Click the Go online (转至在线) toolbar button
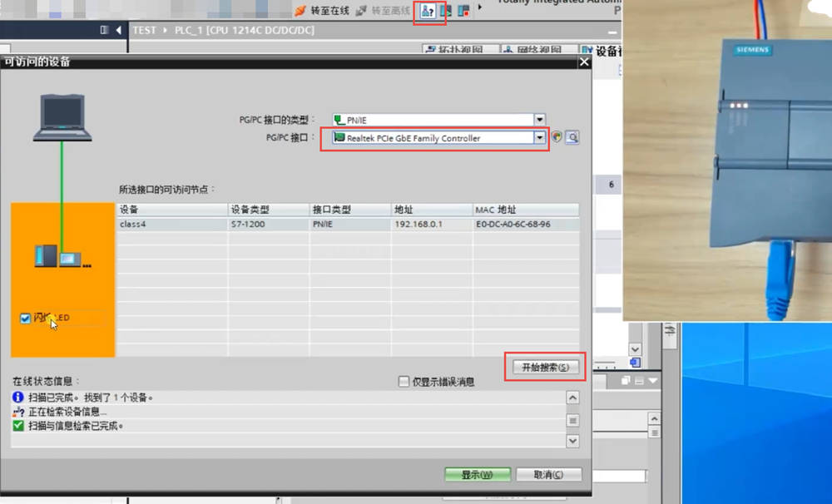Image resolution: width=832 pixels, height=504 pixels. [322, 11]
